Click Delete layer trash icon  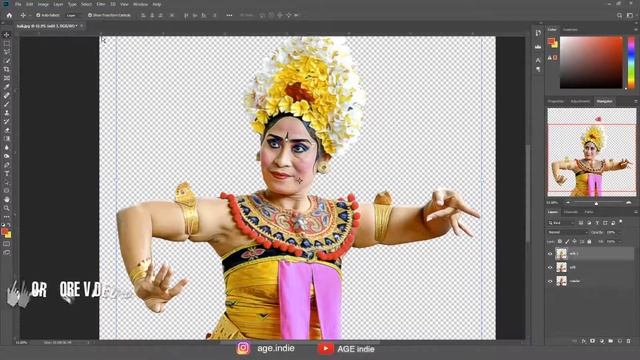[x=629, y=341]
